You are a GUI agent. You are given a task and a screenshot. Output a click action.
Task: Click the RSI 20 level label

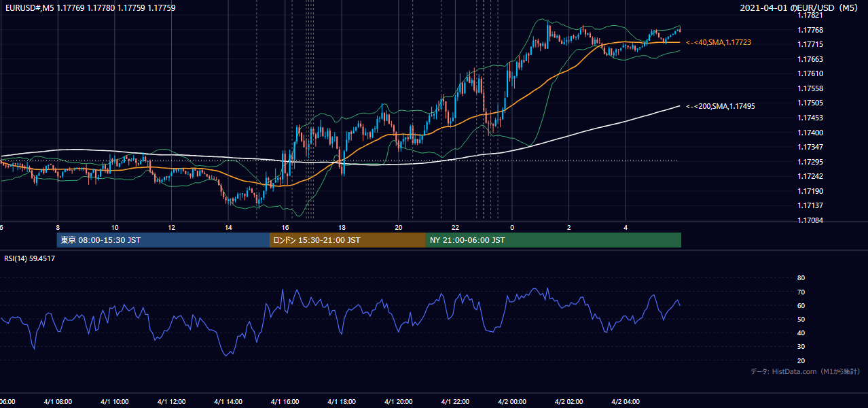[801, 360]
